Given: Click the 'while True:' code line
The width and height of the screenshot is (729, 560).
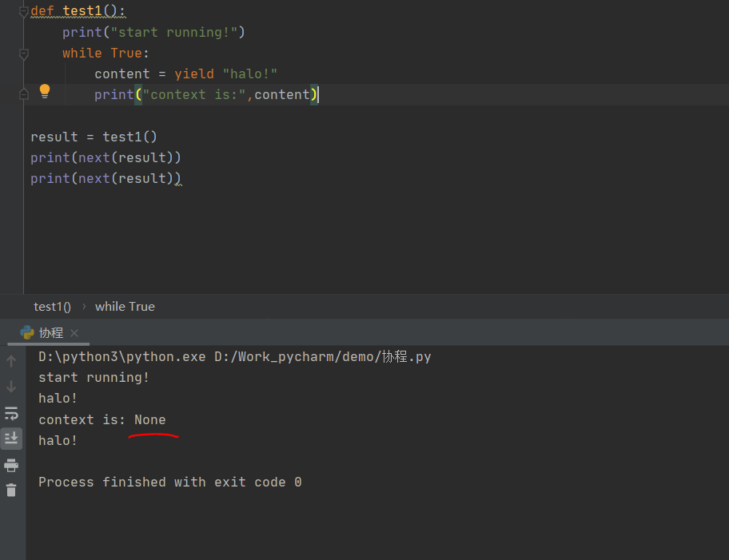Looking at the screenshot, I should [106, 53].
